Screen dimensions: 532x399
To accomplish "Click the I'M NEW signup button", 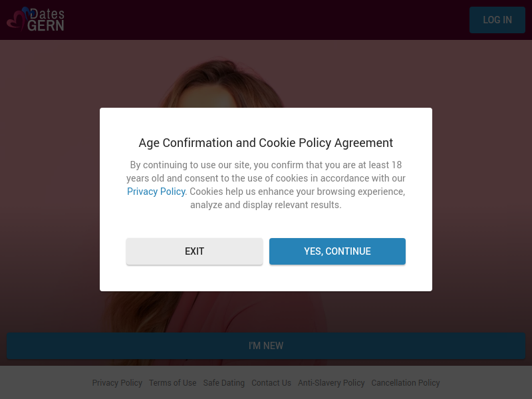I will (266, 346).
